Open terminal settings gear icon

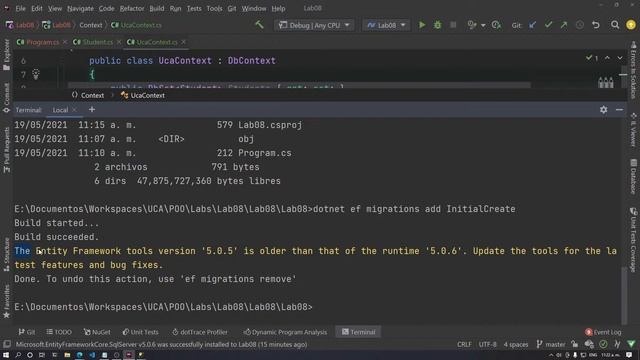click(x=603, y=109)
